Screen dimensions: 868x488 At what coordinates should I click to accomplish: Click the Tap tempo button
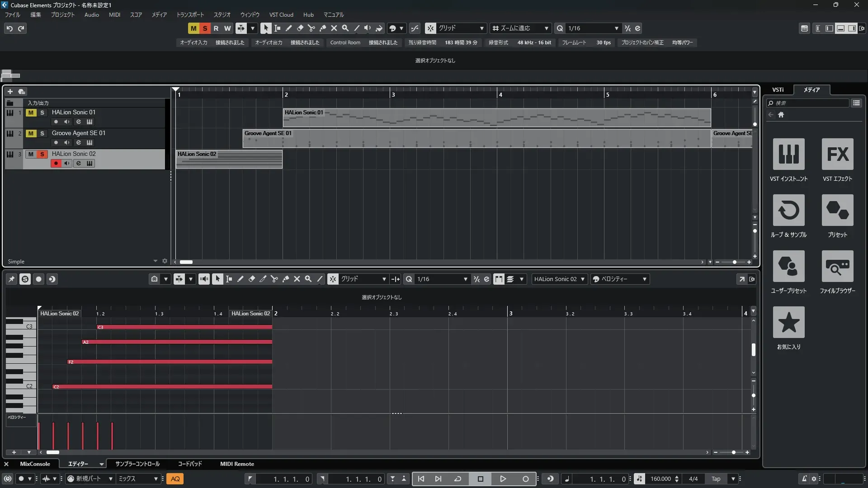point(716,479)
